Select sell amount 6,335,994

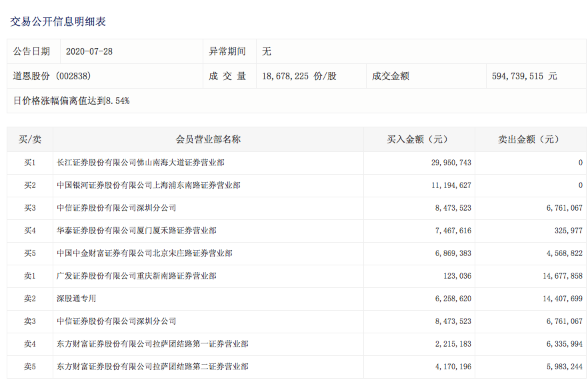[565, 344]
